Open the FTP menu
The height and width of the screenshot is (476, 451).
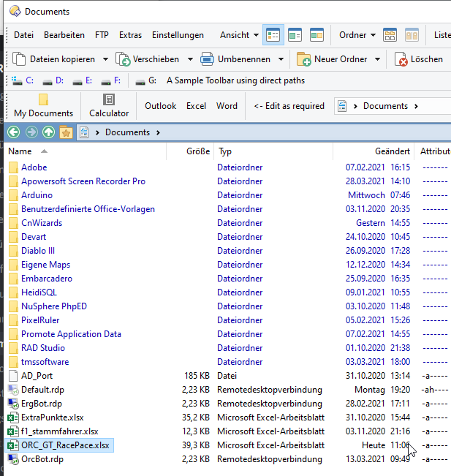(102, 34)
